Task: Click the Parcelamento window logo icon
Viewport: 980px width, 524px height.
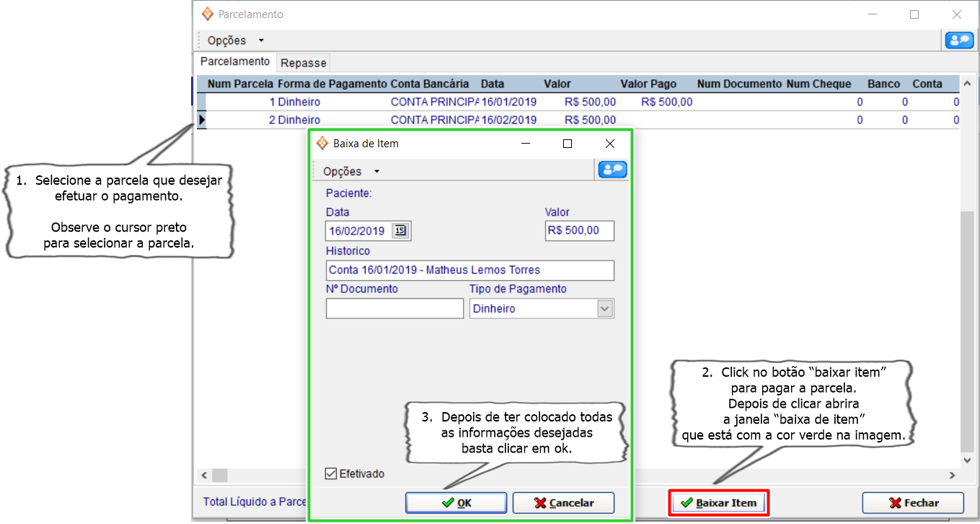Action: tap(208, 14)
